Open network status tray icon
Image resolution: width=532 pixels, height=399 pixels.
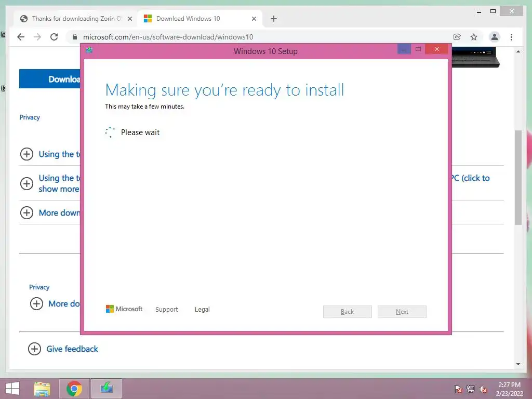click(471, 389)
